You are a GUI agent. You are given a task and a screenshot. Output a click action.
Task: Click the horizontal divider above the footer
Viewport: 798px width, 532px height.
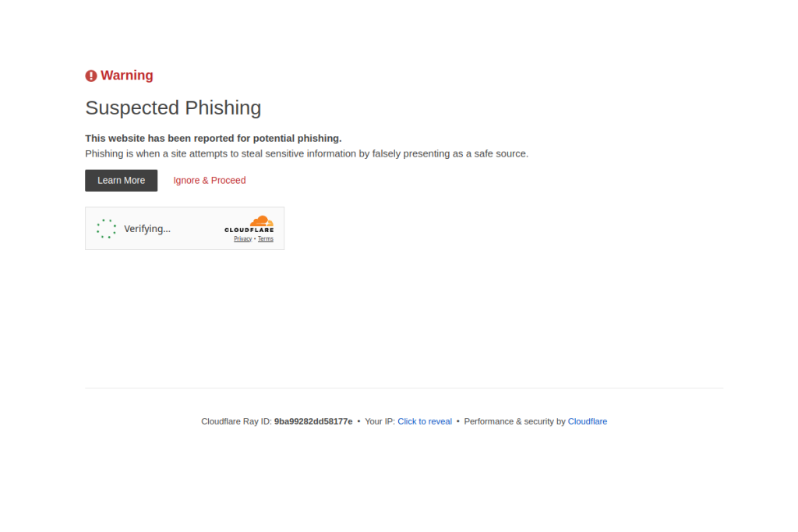404,388
